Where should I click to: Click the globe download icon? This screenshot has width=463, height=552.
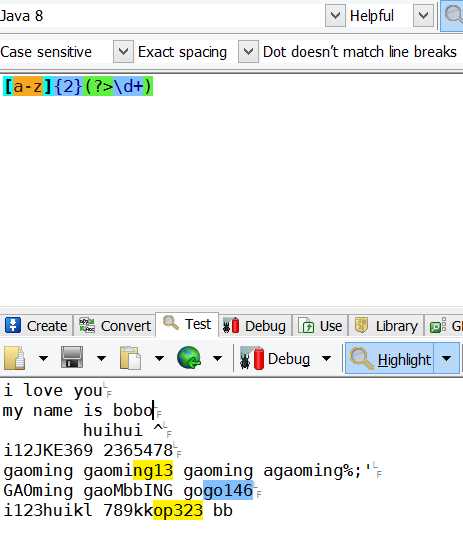(189, 358)
